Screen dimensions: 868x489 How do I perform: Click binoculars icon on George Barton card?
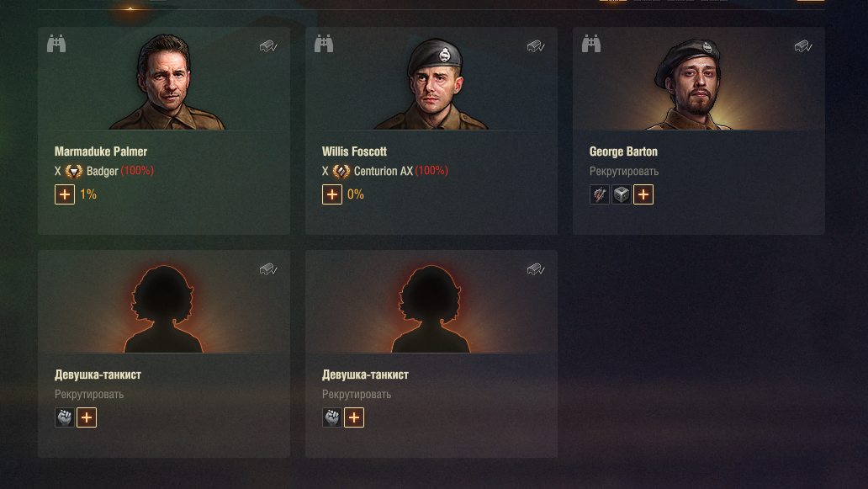pyautogui.click(x=591, y=43)
